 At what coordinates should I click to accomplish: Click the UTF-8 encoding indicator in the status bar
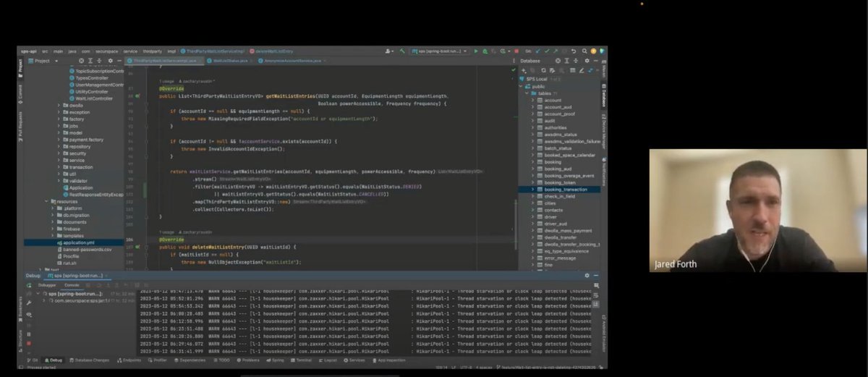click(x=466, y=368)
